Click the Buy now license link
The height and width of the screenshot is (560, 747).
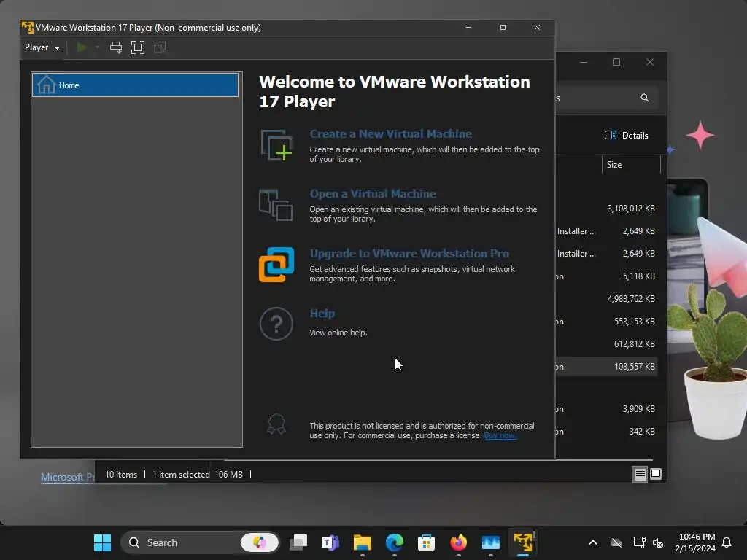500,436
